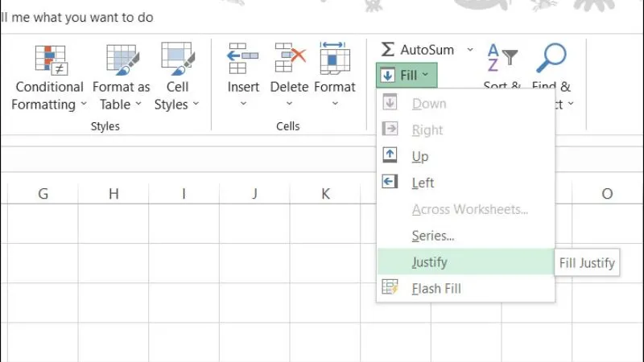644x362 pixels.
Task: Expand the Delete dropdown chevron
Action: [x=289, y=104]
